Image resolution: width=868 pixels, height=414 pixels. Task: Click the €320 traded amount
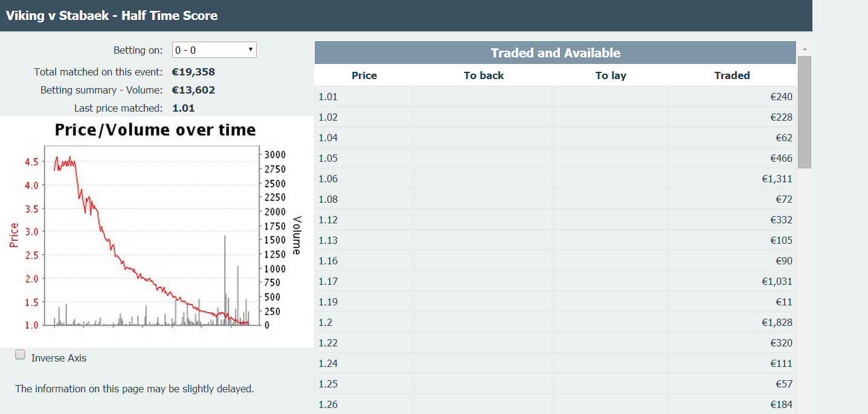click(781, 343)
